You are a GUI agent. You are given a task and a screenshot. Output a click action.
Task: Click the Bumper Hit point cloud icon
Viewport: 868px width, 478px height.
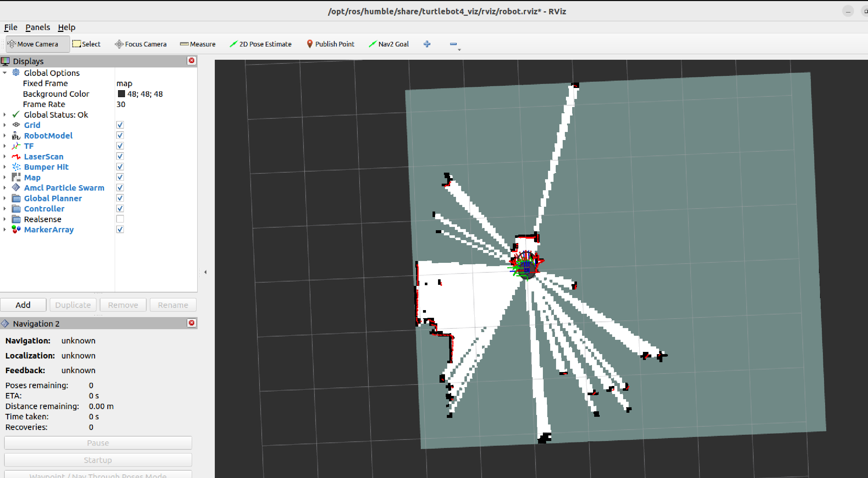click(x=16, y=167)
